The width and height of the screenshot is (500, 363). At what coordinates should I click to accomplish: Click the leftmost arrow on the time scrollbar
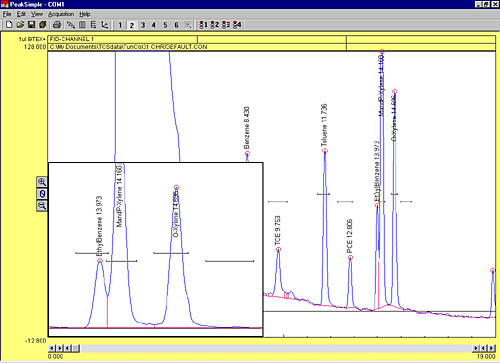52,348
